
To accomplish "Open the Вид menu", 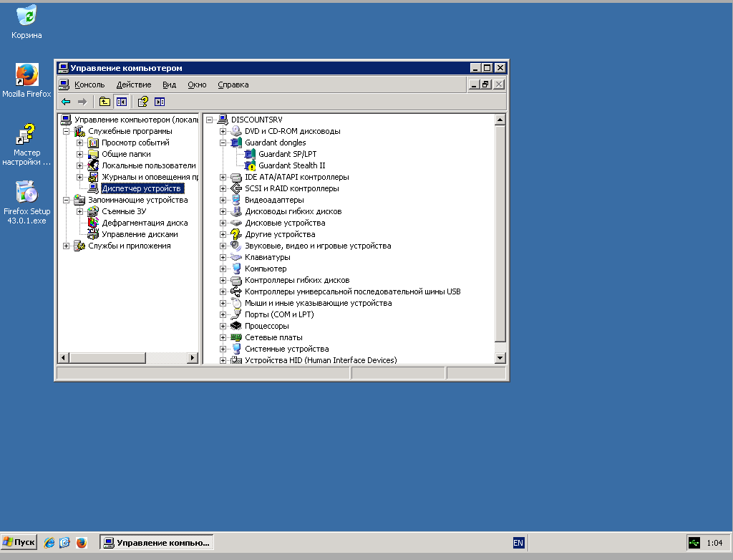I will pos(169,85).
